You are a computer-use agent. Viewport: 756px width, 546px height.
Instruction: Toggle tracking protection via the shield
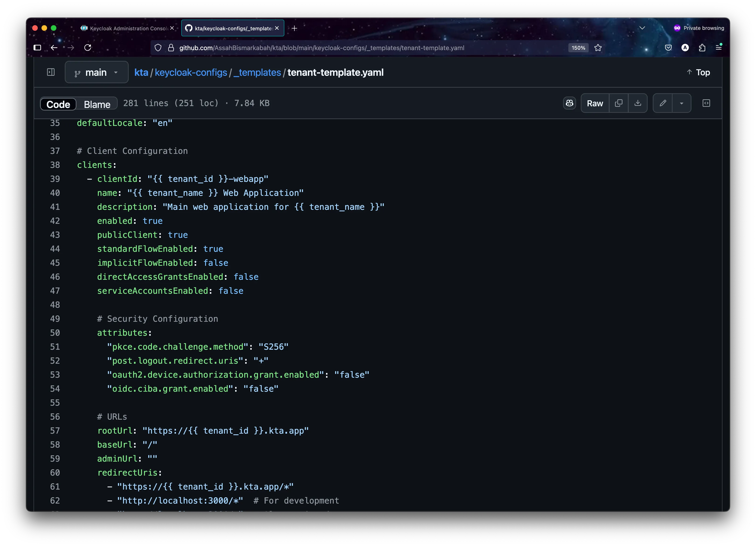click(x=158, y=48)
